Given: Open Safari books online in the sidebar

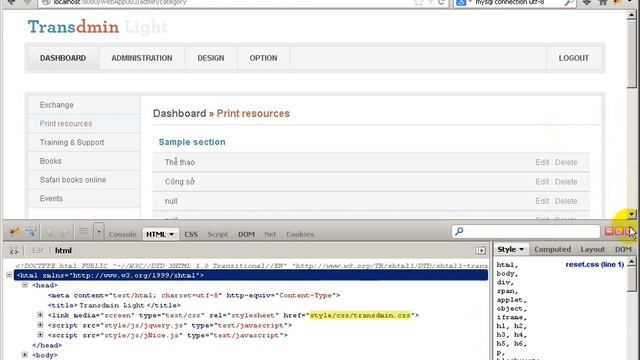Looking at the screenshot, I should [x=84, y=180].
